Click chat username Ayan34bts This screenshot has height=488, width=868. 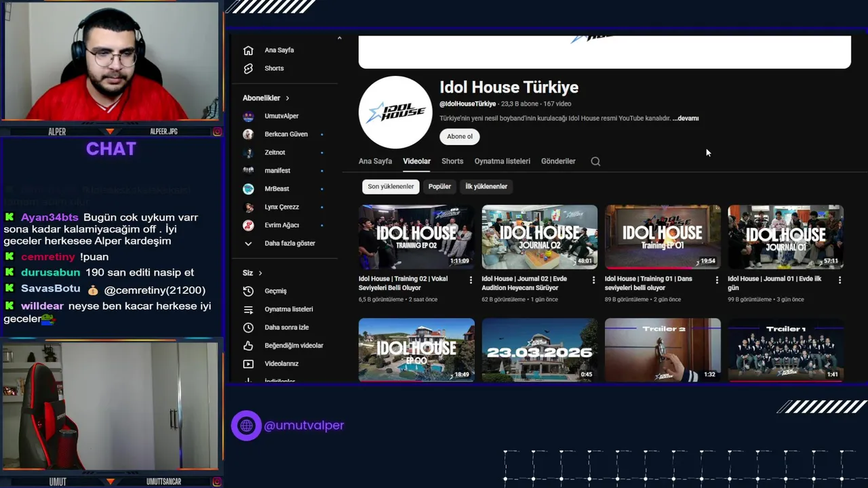coord(50,218)
